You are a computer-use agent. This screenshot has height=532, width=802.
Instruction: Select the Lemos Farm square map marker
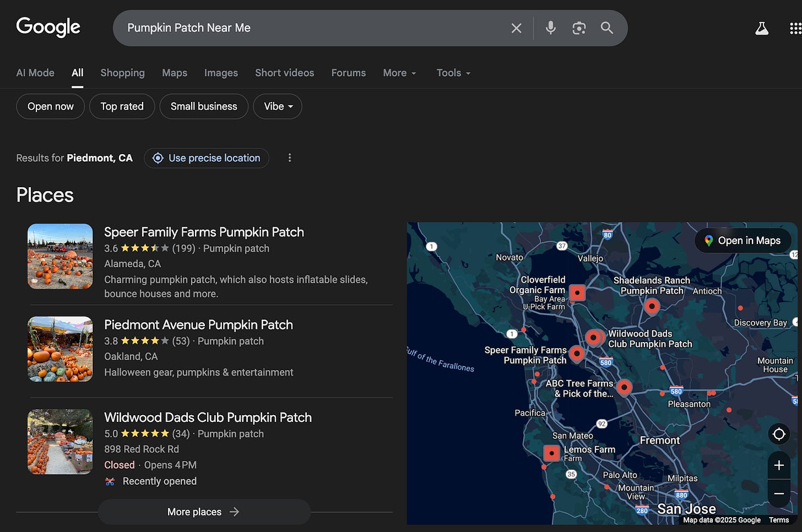pos(551,453)
